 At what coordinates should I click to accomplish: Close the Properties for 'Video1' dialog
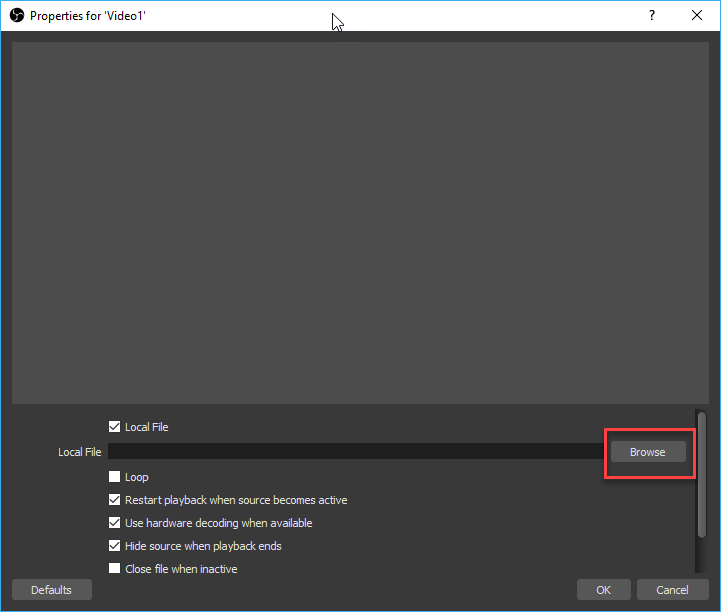[x=697, y=16]
